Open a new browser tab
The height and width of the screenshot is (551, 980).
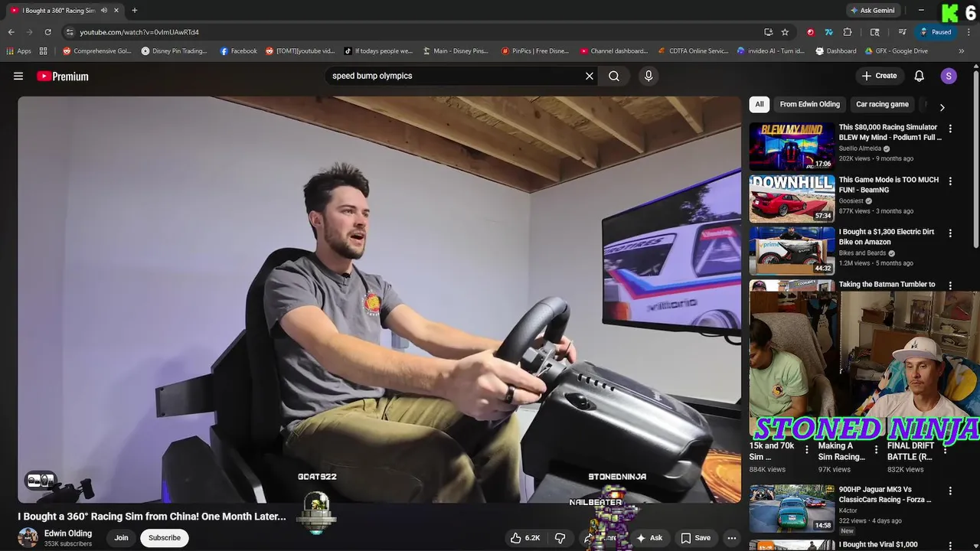(x=134, y=10)
